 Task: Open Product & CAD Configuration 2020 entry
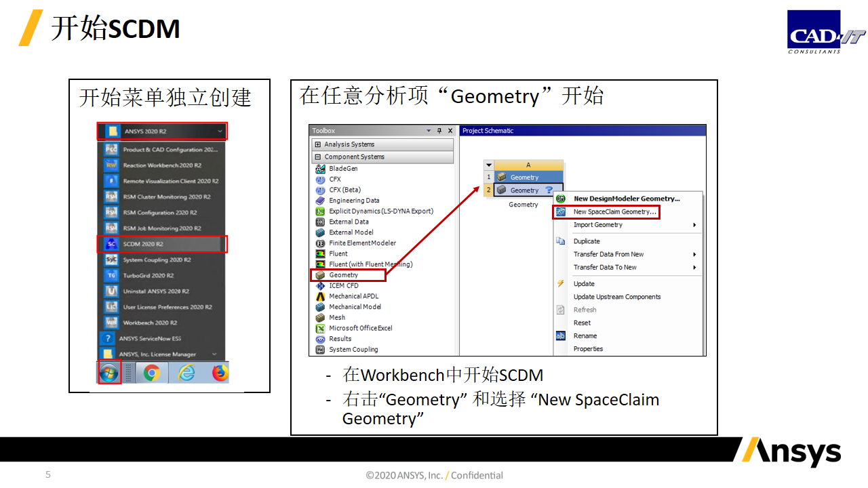tap(162, 149)
